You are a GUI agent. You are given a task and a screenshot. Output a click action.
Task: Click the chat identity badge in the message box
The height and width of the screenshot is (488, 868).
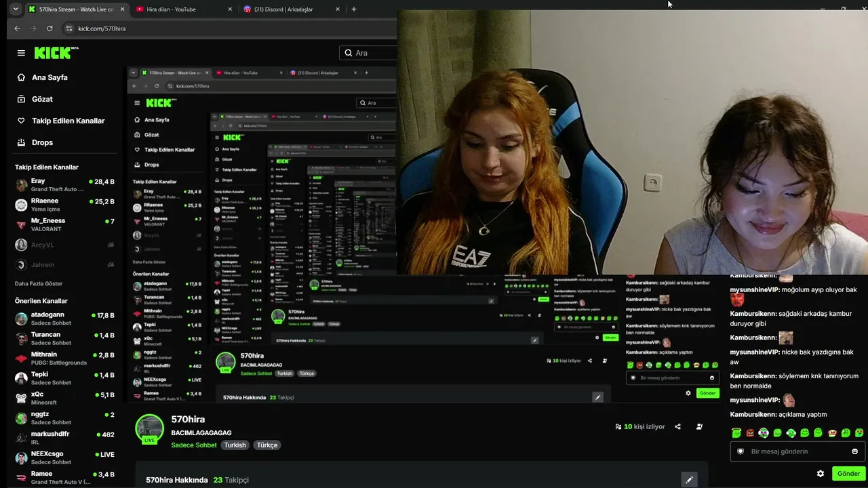click(741, 451)
